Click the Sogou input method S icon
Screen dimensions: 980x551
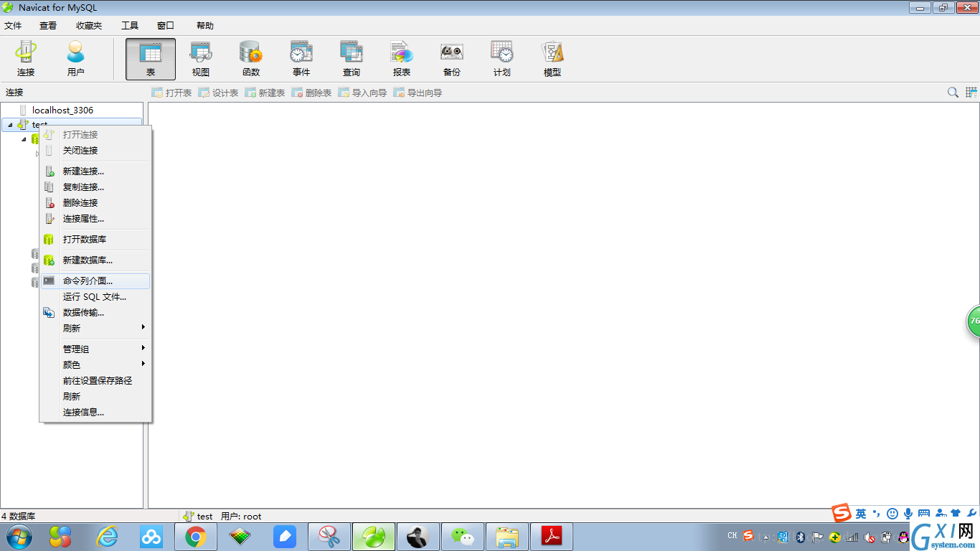coord(842,513)
